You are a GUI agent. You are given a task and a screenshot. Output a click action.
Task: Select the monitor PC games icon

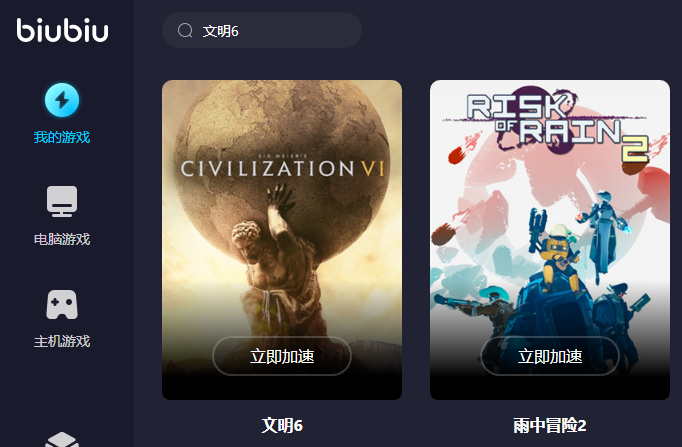click(62, 201)
